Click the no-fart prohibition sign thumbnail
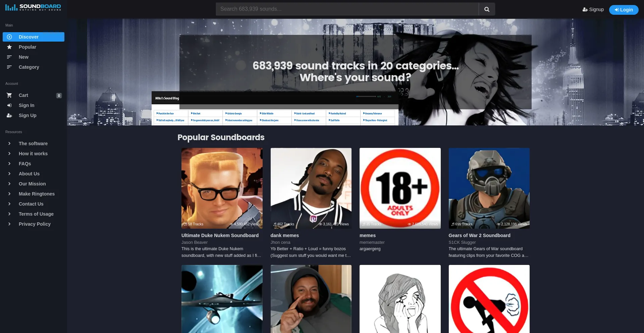Screen dimensions: 644x333 pos(489,299)
